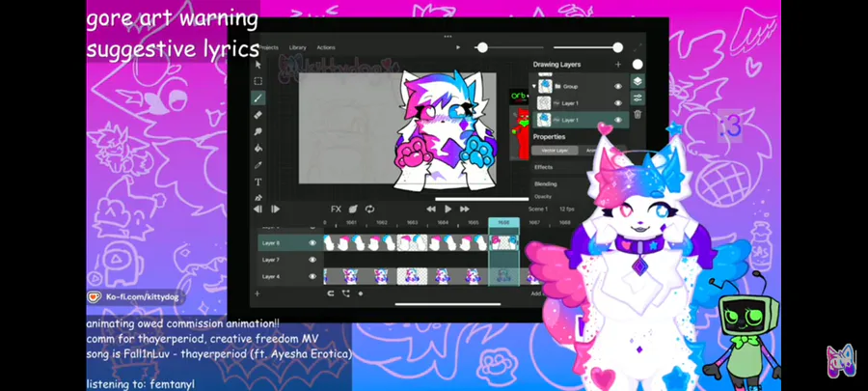Viewport: 868px width, 391px height.
Task: Click the Properties heading
Action: (x=549, y=136)
